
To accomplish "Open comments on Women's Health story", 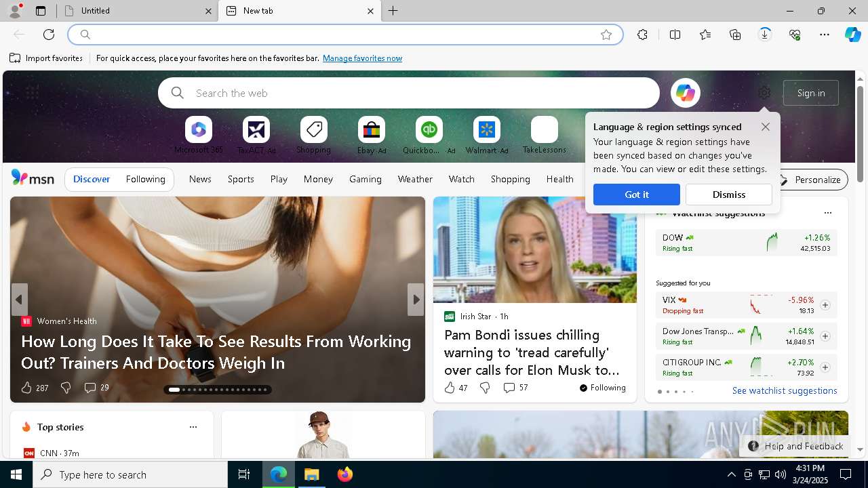I will pyautogui.click(x=96, y=388).
